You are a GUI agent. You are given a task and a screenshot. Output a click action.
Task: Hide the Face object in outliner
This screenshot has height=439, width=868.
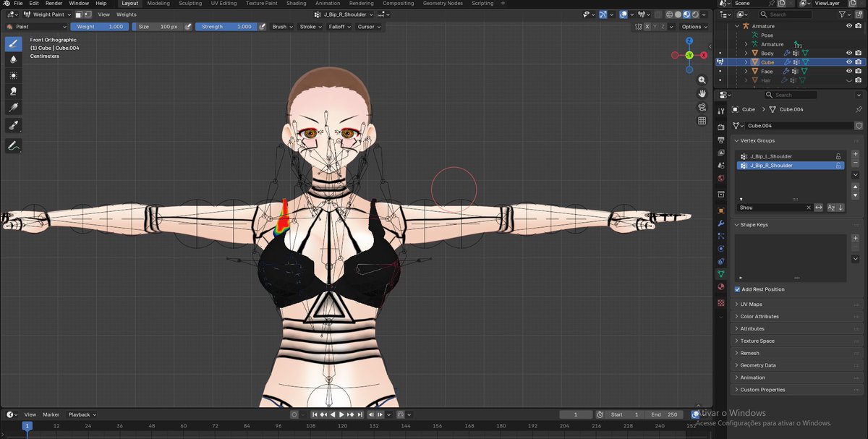coord(849,72)
